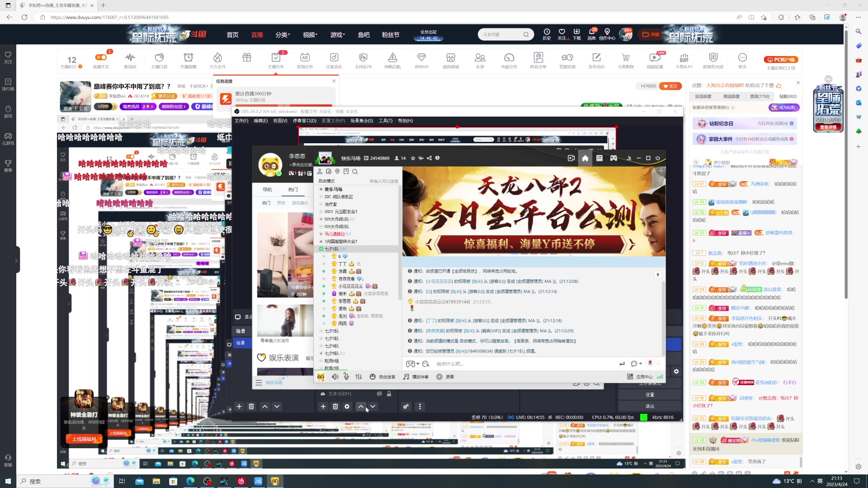868x488 pixels.
Task: Click the red 关注 follow button
Action: [x=670, y=86]
